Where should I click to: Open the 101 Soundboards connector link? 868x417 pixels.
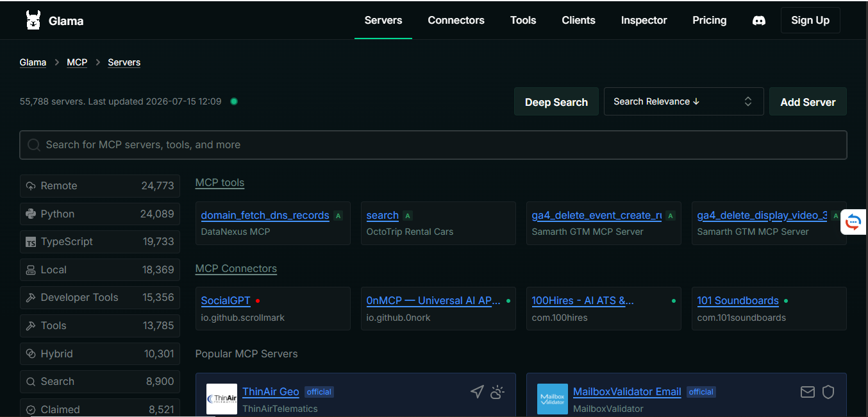pos(738,300)
